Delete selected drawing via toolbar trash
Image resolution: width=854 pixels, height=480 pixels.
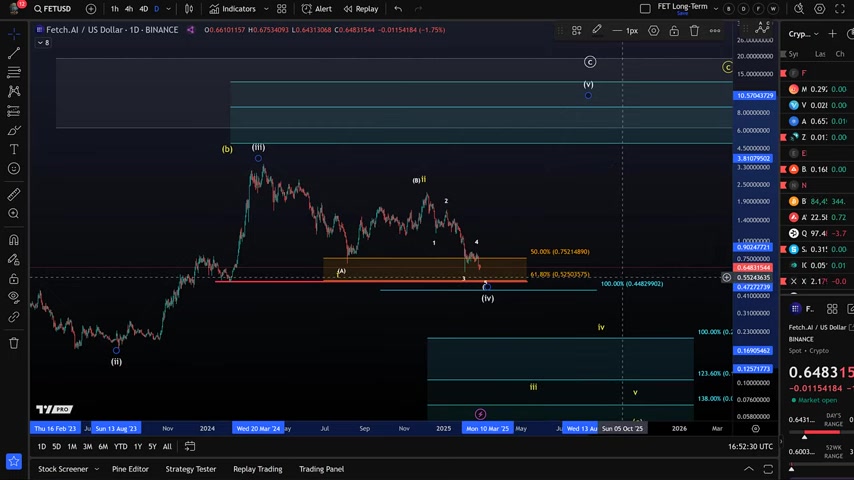tap(694, 31)
